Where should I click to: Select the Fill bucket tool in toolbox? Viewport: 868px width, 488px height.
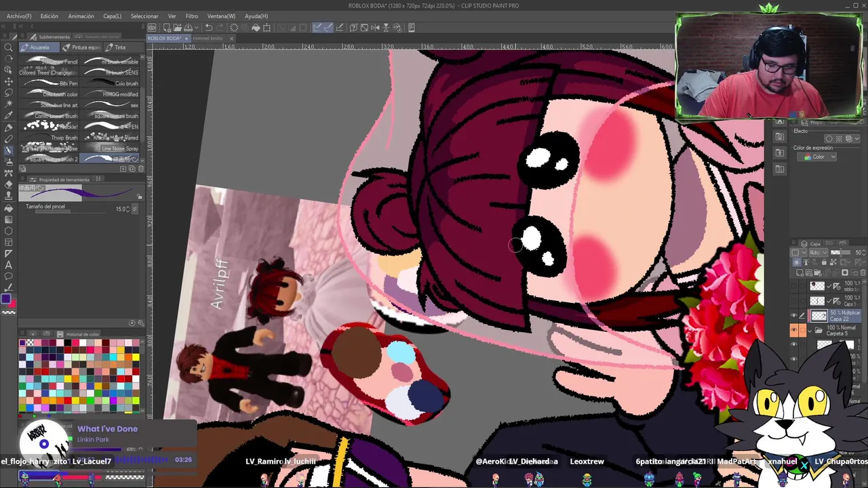[9, 207]
